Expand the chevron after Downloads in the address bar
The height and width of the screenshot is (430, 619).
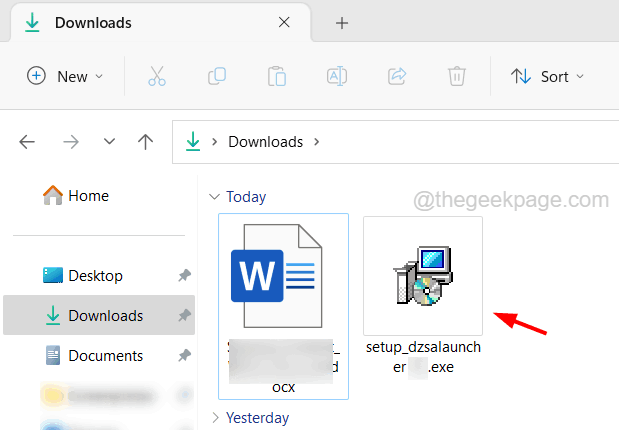(317, 141)
